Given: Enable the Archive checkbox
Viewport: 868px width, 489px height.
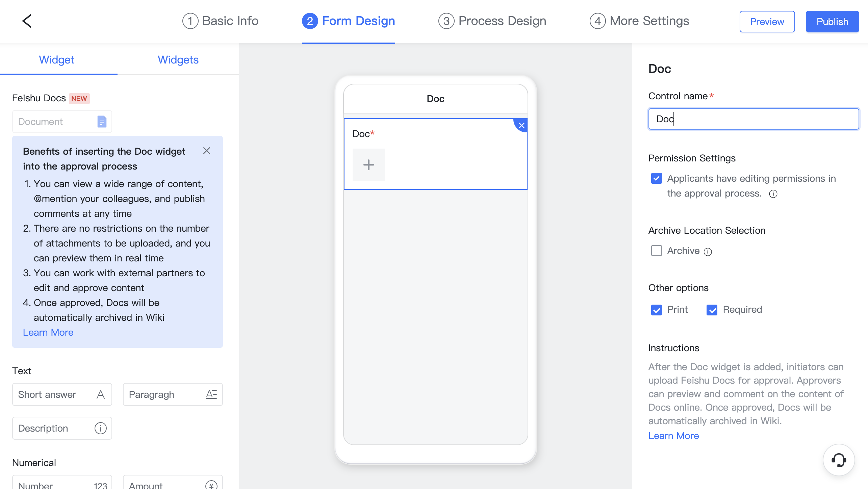Looking at the screenshot, I should pos(656,251).
